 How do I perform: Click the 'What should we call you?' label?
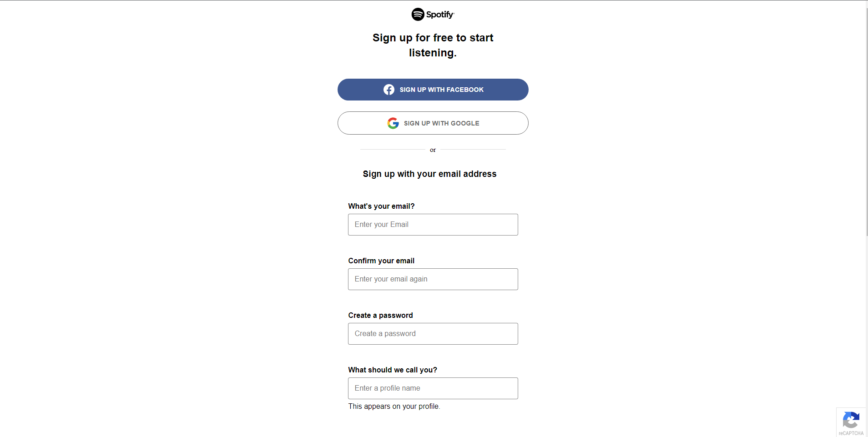pos(392,370)
